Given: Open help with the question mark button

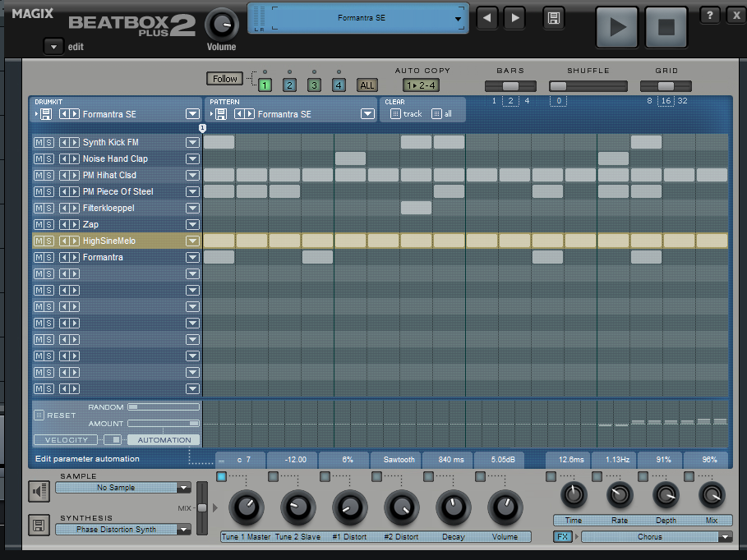Looking at the screenshot, I should pos(710,16).
